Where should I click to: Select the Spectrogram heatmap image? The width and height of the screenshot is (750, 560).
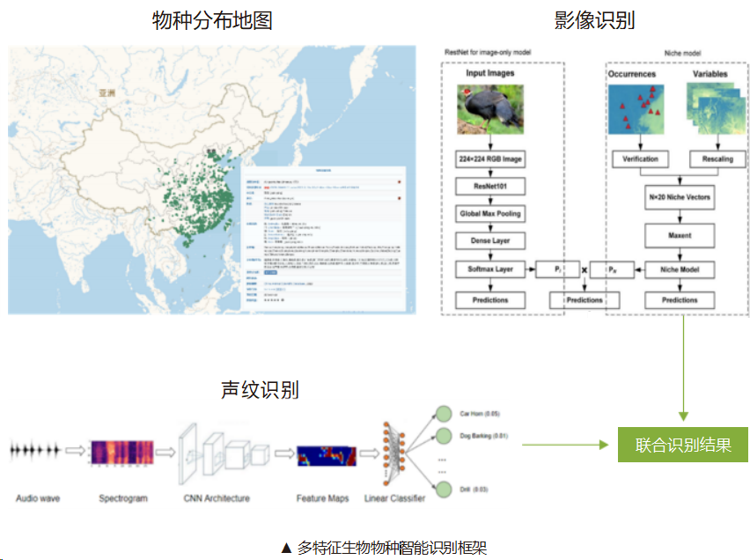pos(122,454)
